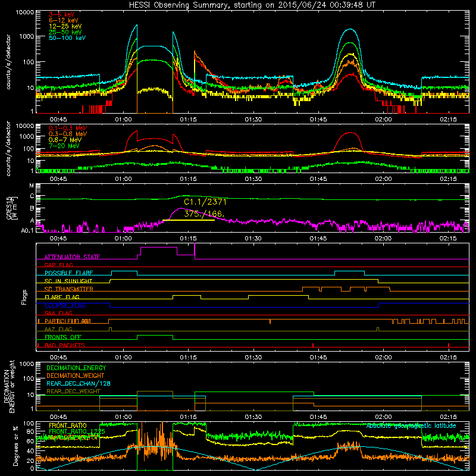Select the REAR_DEC_CHAN/128 legend label
Image resolution: width=476 pixels, height=476 pixels.
[79, 384]
